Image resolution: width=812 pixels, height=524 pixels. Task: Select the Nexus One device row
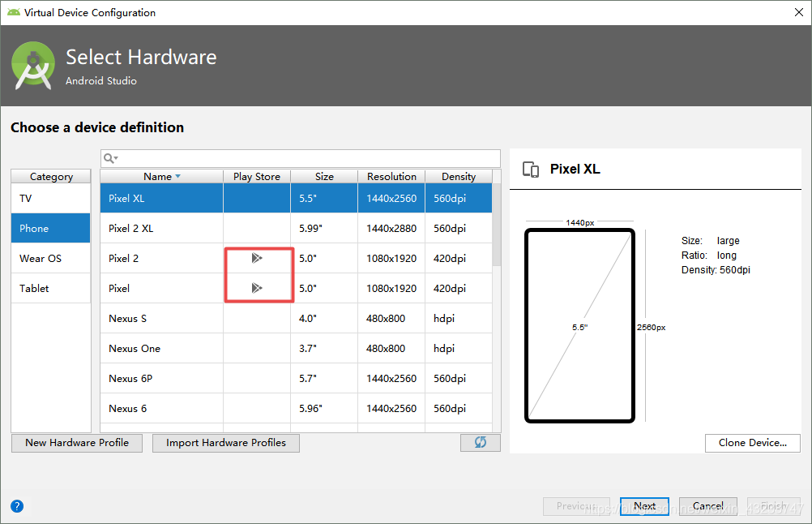click(297, 348)
